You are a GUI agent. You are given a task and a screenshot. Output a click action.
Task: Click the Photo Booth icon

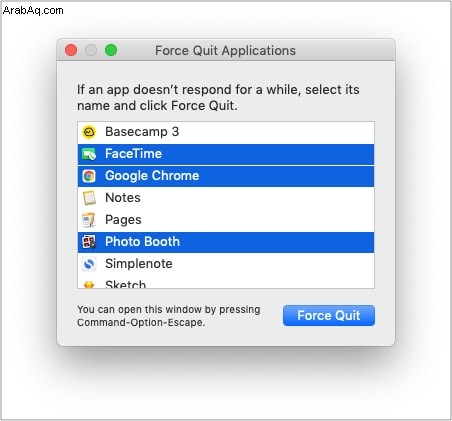pyautogui.click(x=89, y=242)
